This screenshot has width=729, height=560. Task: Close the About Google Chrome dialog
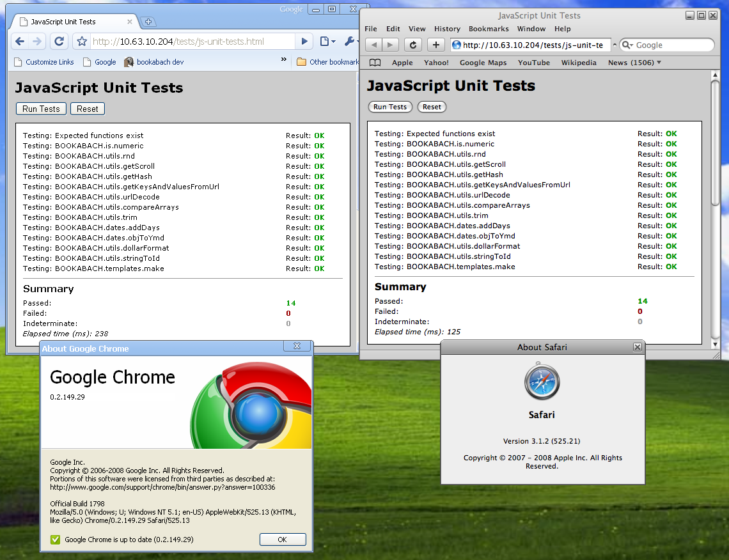(x=297, y=346)
